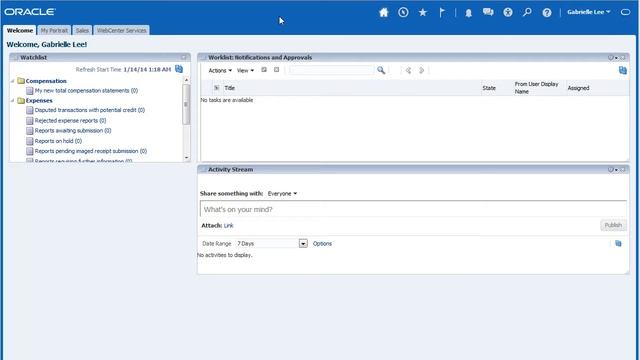Image resolution: width=640 pixels, height=360 pixels.
Task: Open the Help question mark icon
Action: tap(547, 13)
